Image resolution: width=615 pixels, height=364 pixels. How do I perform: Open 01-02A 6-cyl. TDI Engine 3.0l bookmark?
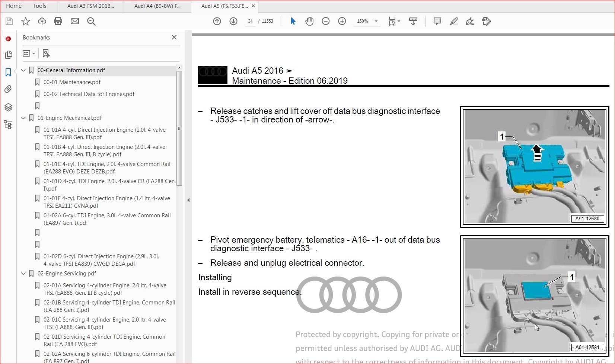[107, 219]
